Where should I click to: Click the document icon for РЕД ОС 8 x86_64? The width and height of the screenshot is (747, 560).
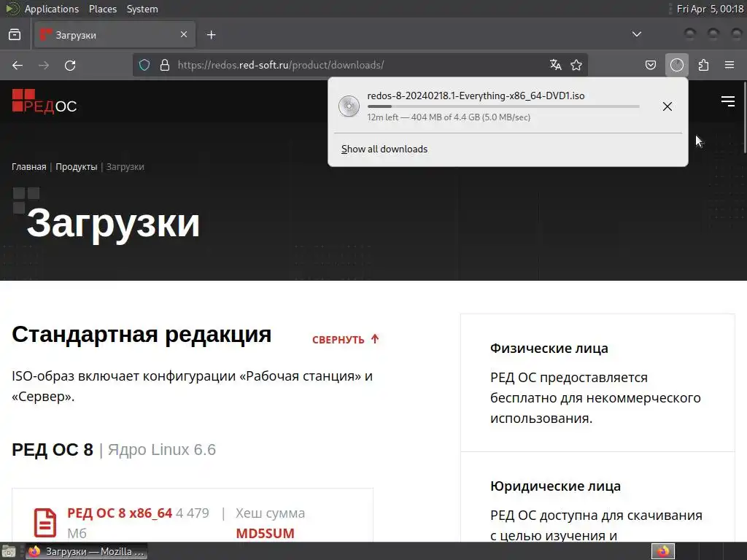tap(45, 523)
